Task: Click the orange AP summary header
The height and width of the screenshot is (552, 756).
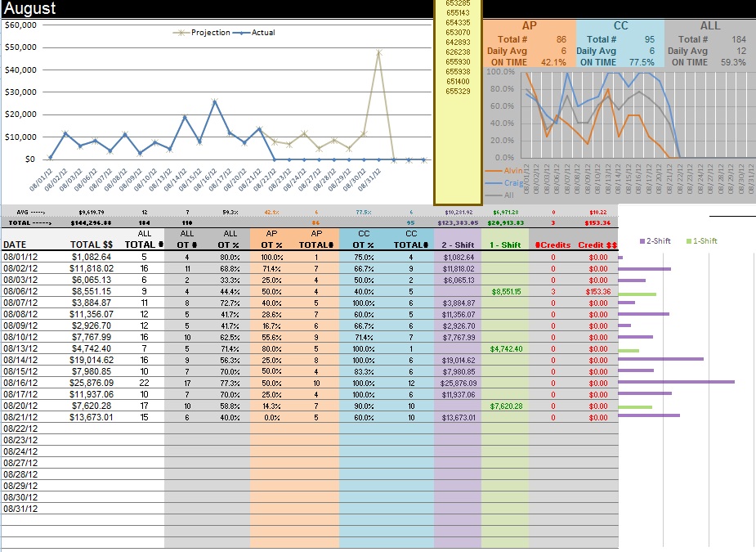Action: pos(528,25)
